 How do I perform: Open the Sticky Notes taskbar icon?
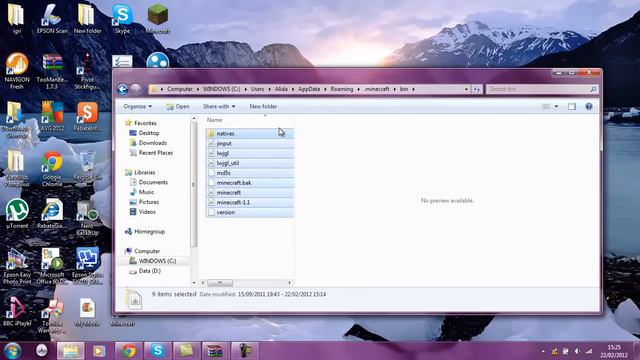[x=186, y=351]
